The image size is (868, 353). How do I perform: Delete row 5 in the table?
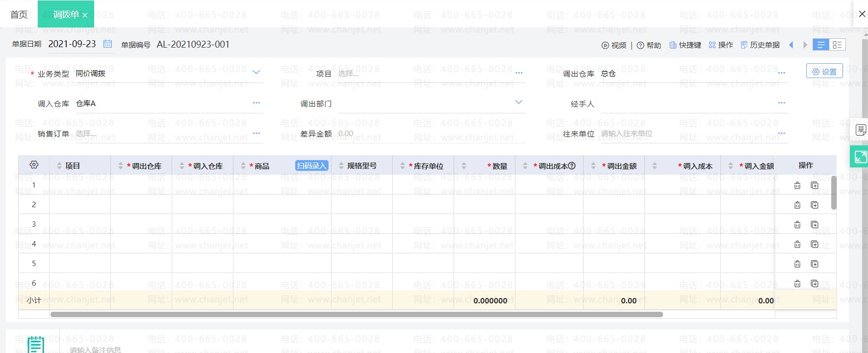point(797,264)
